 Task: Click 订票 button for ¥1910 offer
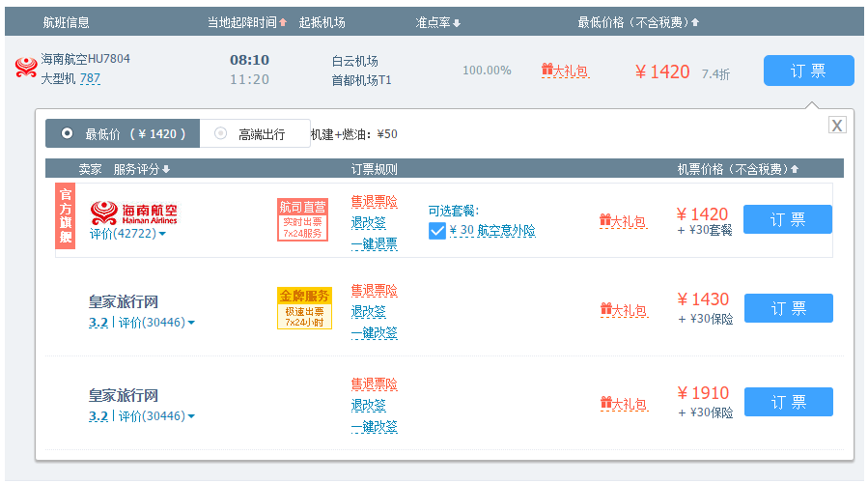(x=788, y=402)
